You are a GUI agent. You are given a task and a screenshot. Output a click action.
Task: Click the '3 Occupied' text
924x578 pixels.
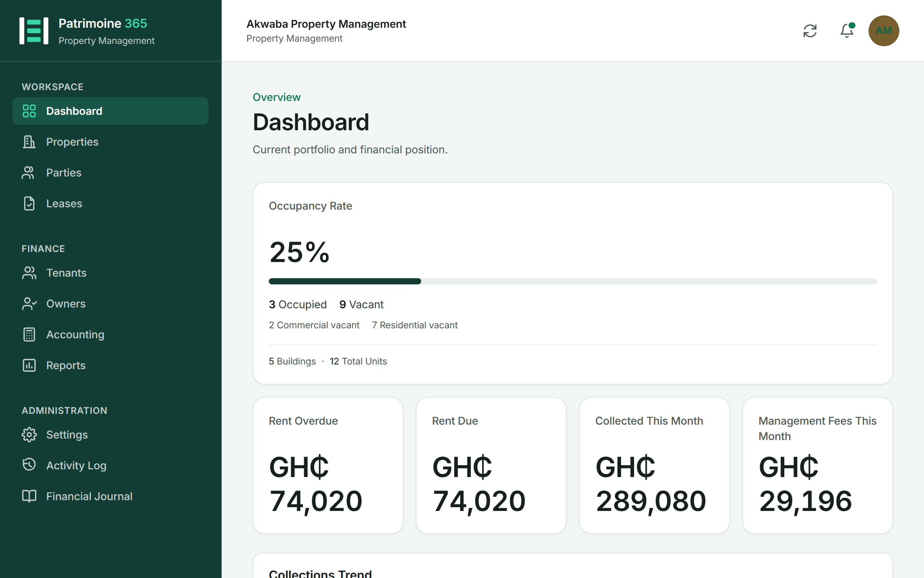pyautogui.click(x=298, y=304)
